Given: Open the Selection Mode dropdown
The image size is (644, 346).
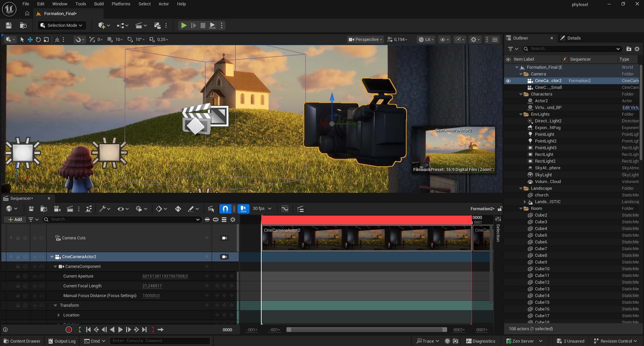Looking at the screenshot, I should pos(62,25).
